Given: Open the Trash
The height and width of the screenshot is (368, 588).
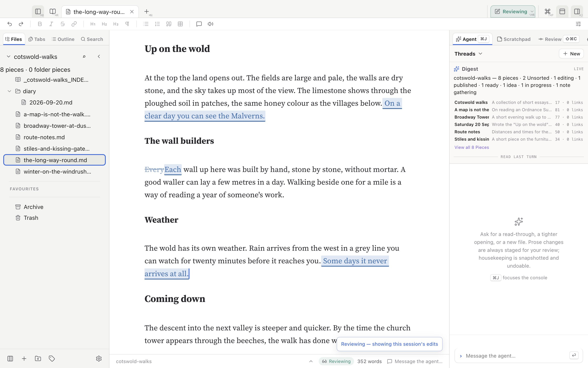Looking at the screenshot, I should [55, 218].
